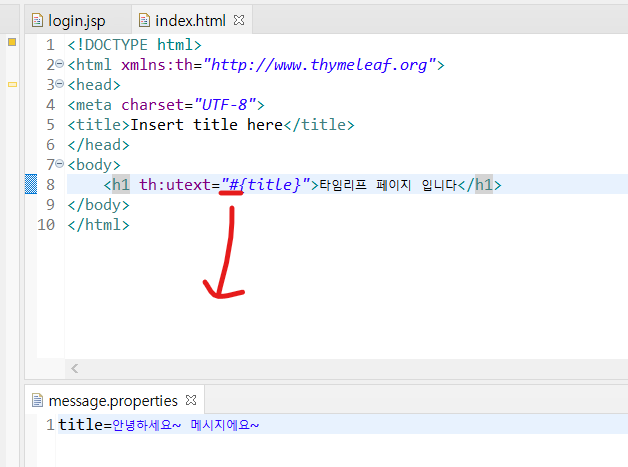This screenshot has height=467, width=628.
Task: Select the message.properties tab
Action: point(113,401)
